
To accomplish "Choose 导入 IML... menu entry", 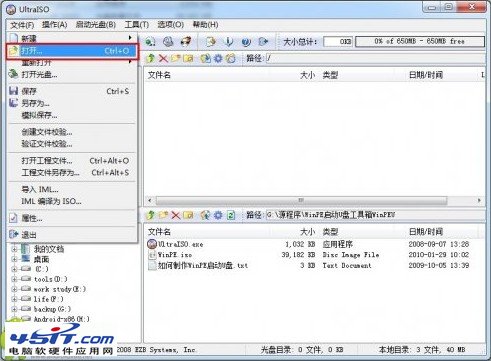I will [x=72, y=189].
